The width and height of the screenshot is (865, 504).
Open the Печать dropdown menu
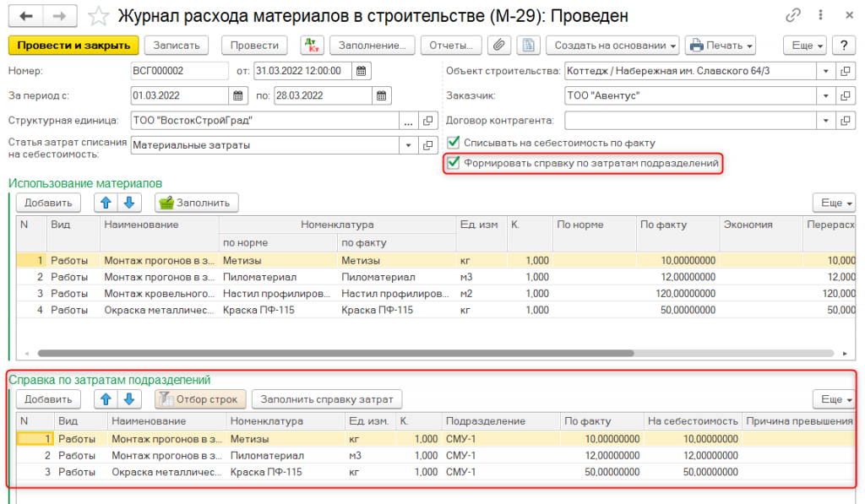coord(720,45)
